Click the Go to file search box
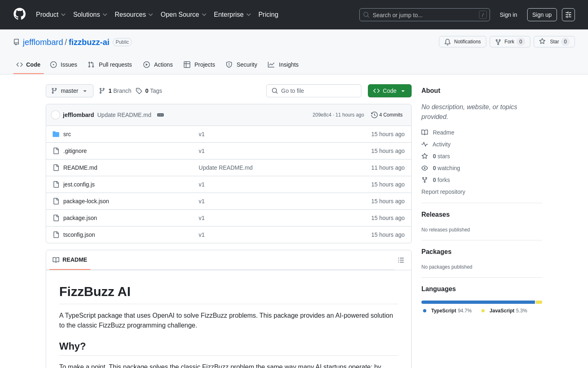588x368 pixels. 314,91
